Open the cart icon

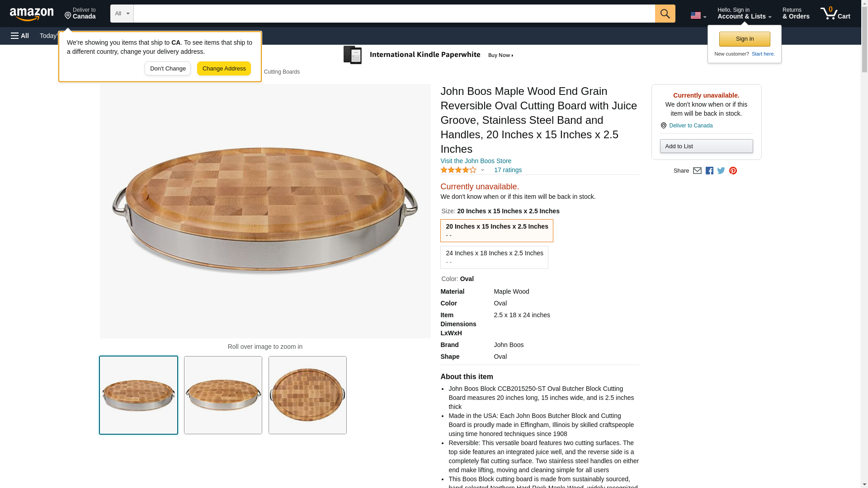point(835,14)
